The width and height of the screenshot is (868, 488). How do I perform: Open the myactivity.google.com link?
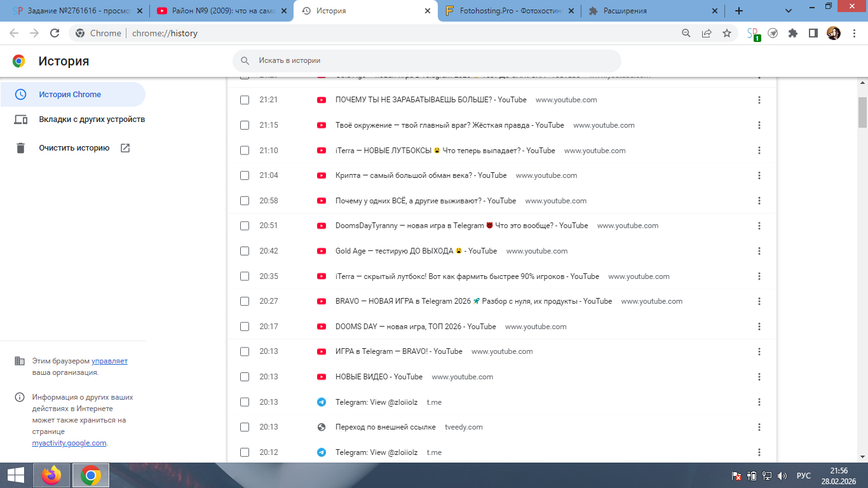tap(69, 443)
